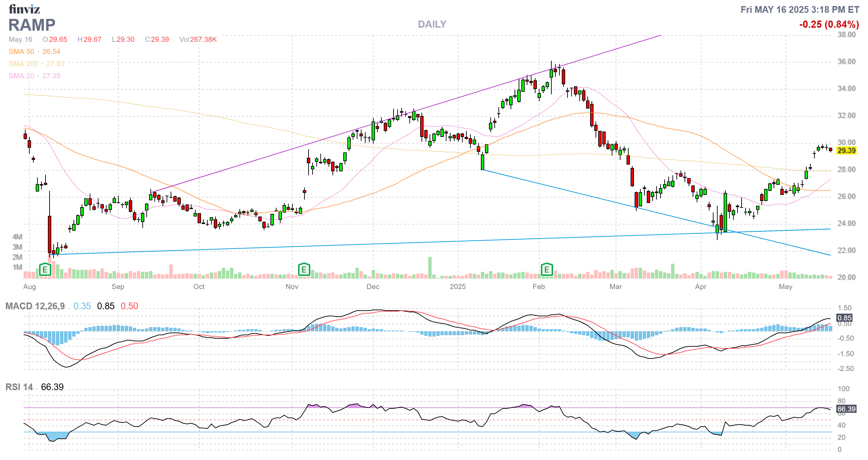Click the 2025 label on time axis
This screenshot has width=868, height=460.
click(x=458, y=287)
